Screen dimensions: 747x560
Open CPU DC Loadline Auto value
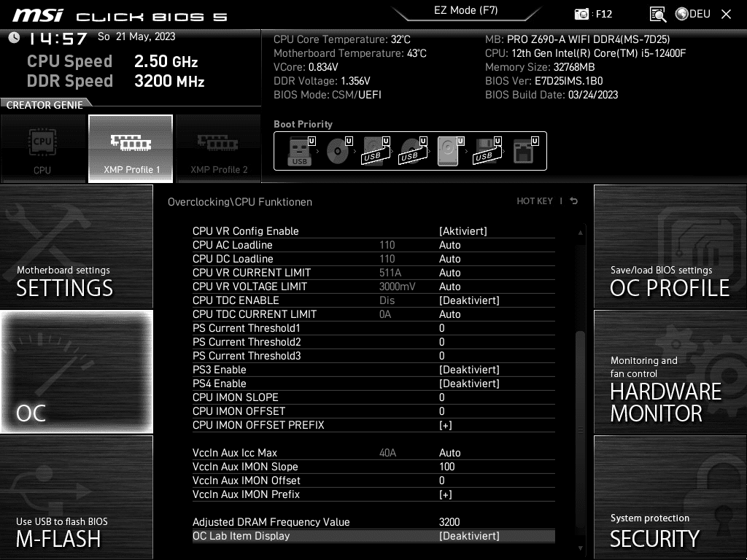[x=449, y=259]
